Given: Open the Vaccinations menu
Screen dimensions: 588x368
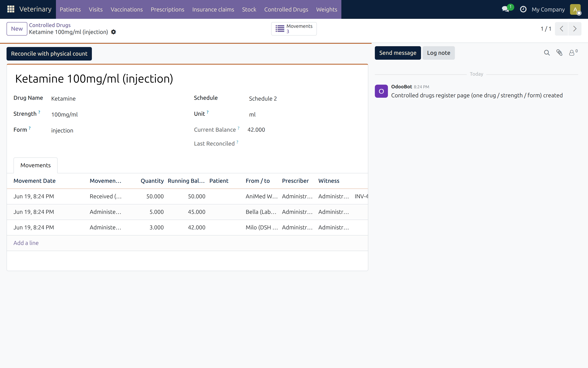Looking at the screenshot, I should (x=127, y=9).
